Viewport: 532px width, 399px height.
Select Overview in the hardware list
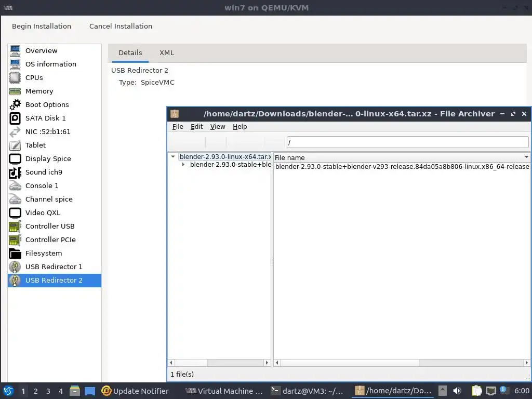54,50
